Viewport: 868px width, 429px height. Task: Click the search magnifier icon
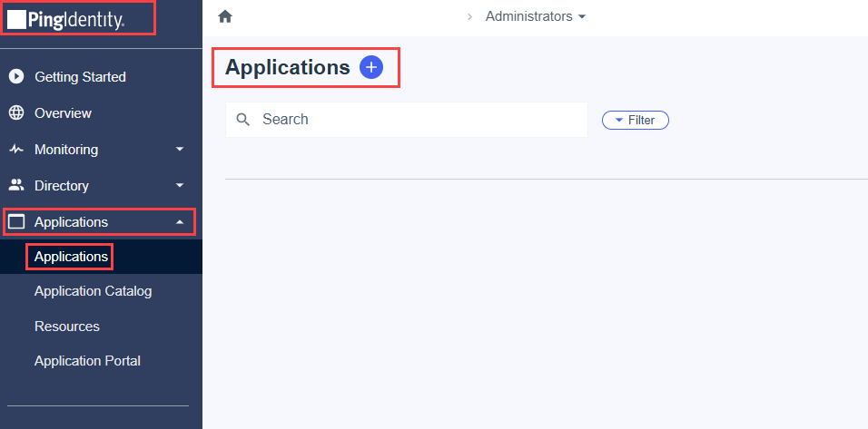point(243,120)
